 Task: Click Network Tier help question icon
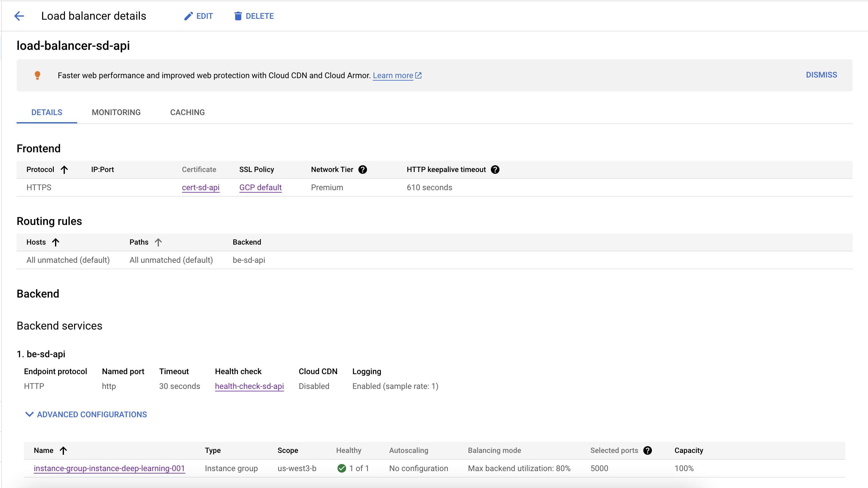click(363, 169)
